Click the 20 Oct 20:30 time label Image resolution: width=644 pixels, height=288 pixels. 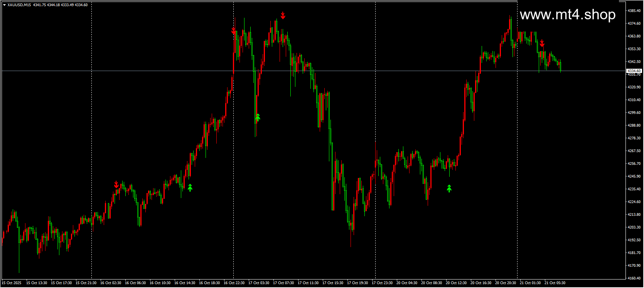click(506, 283)
